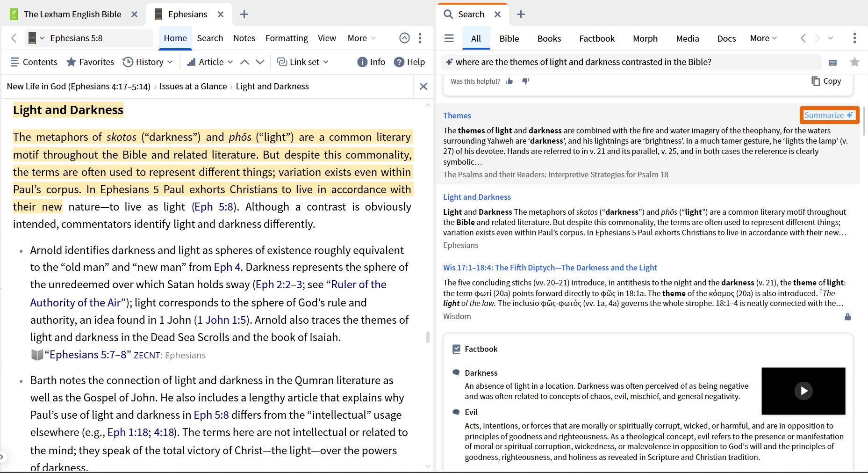Mark answer as helpful with thumbs up
The image size is (868, 473).
509,81
